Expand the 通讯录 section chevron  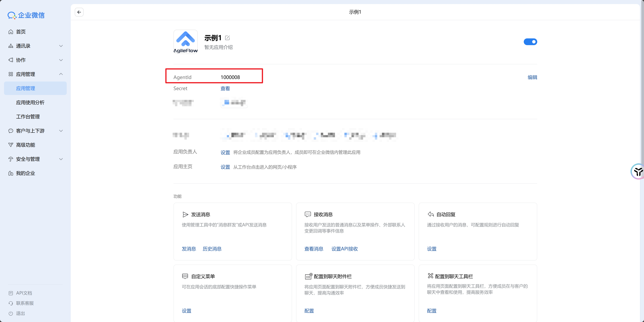[x=61, y=46]
